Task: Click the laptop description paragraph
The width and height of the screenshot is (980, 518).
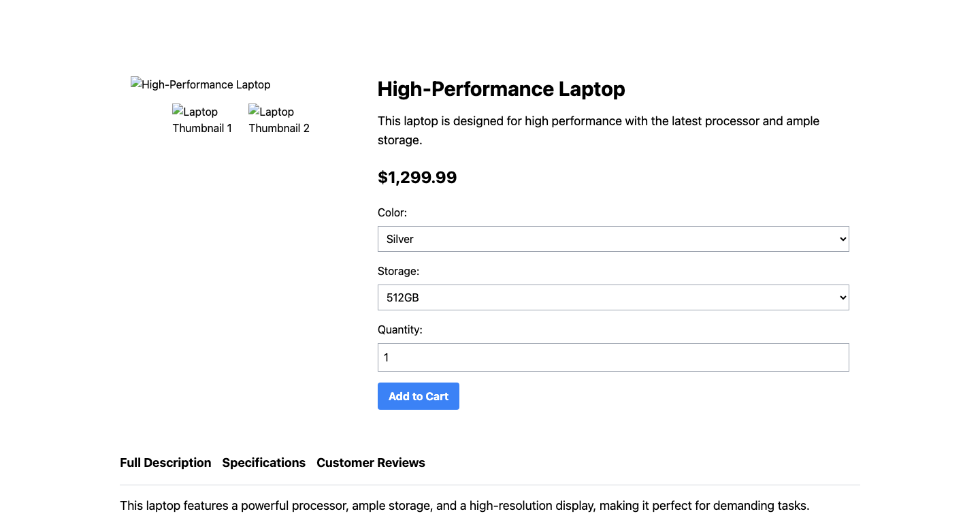Action: click(x=598, y=130)
